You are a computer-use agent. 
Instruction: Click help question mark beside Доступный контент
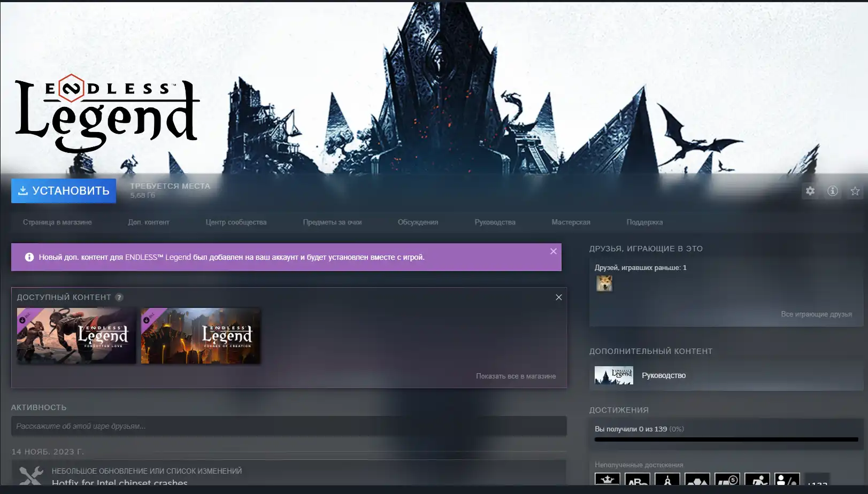point(119,297)
